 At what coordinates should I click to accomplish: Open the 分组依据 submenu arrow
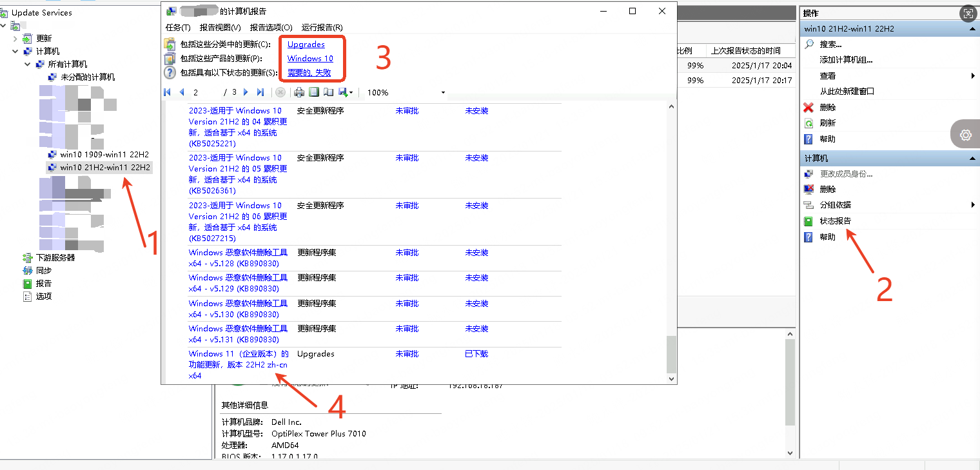973,205
